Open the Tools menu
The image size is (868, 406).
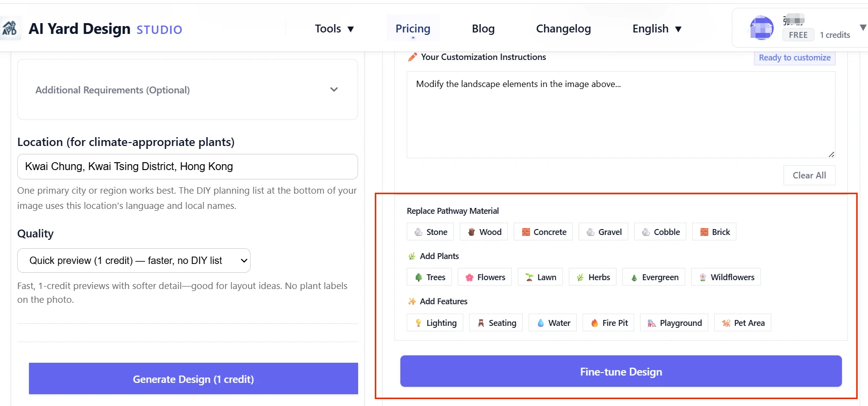tap(334, 29)
